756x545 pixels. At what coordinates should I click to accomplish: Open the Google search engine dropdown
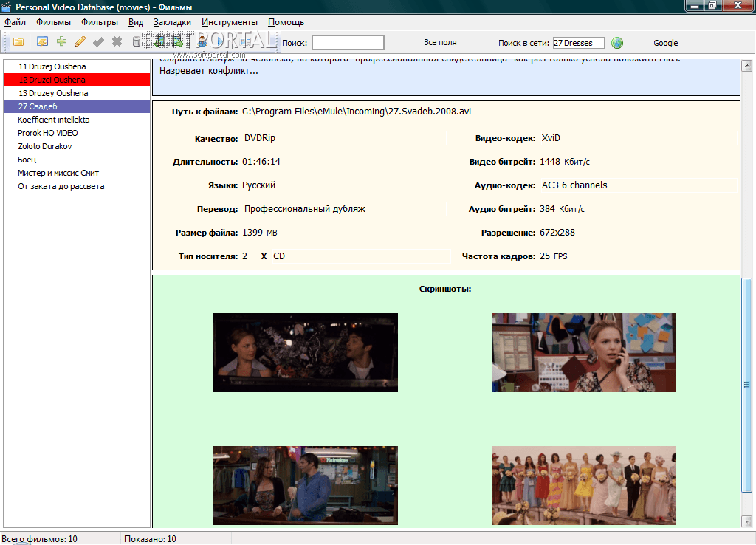[665, 43]
